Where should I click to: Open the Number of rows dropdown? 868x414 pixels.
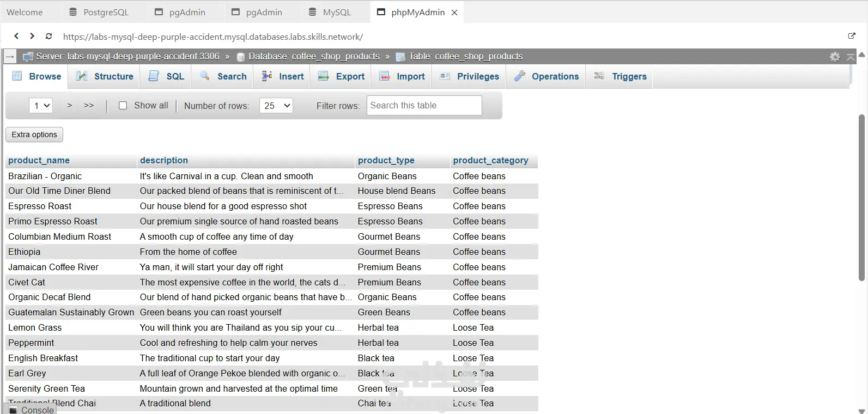coord(276,106)
